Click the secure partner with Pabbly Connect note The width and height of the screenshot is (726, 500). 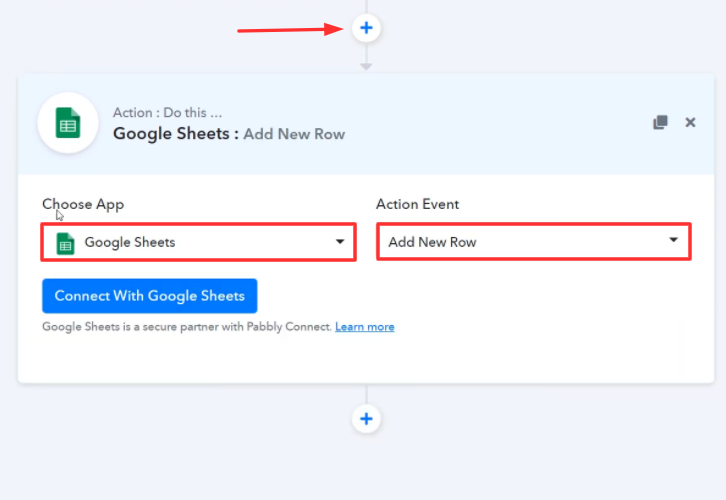click(187, 327)
